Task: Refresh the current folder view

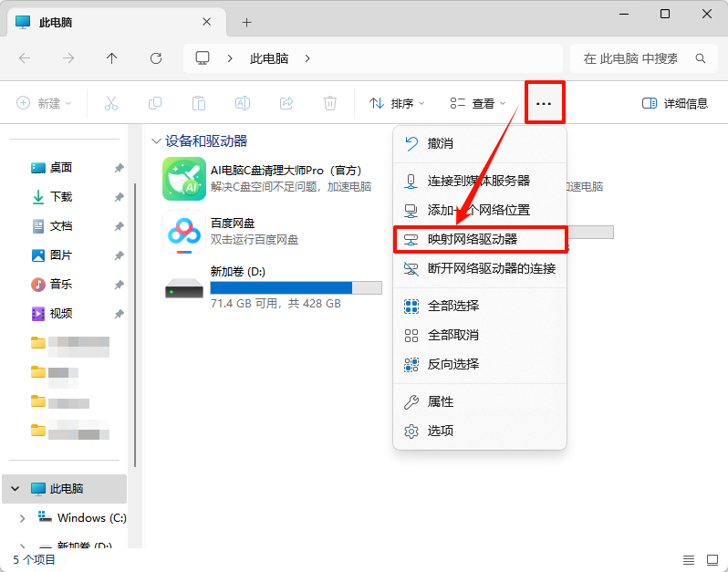Action: tap(156, 58)
